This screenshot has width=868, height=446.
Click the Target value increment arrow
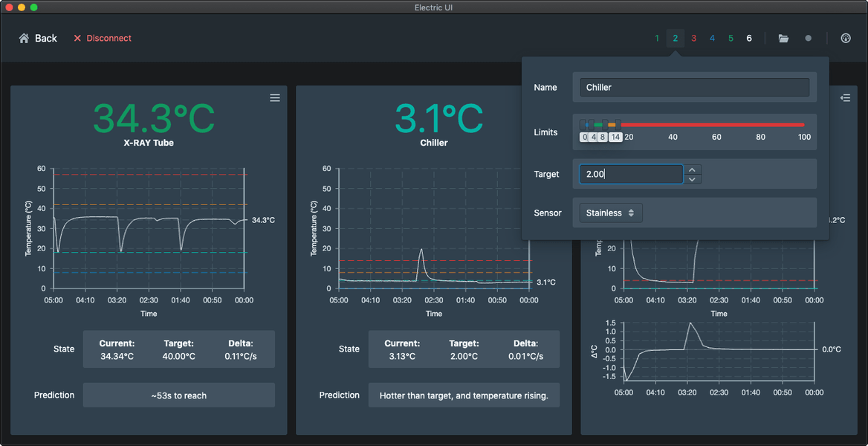coord(692,169)
